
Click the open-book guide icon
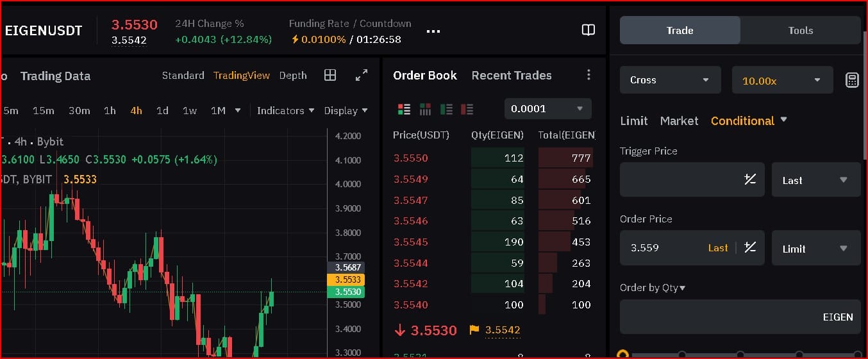(x=588, y=30)
